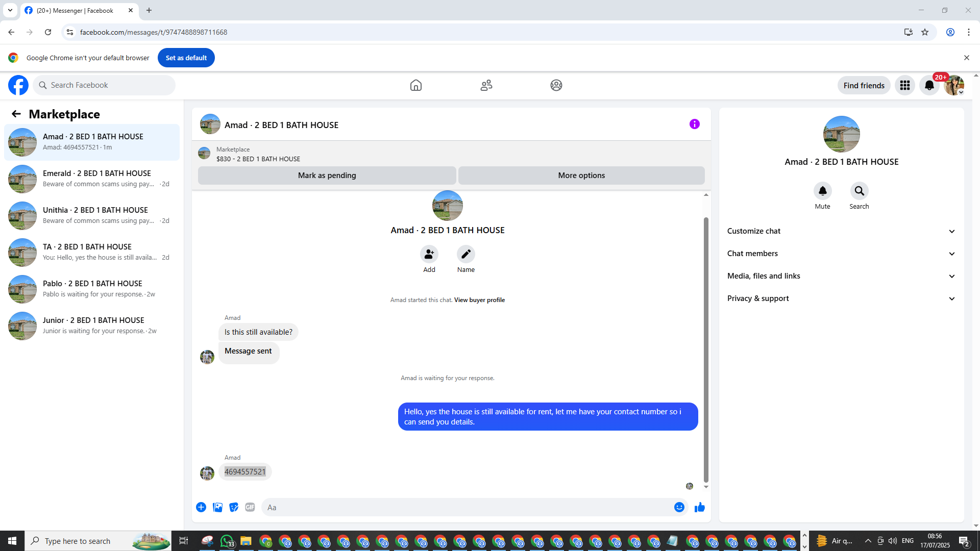
Task: Expand the Customize chat section
Action: (x=842, y=231)
